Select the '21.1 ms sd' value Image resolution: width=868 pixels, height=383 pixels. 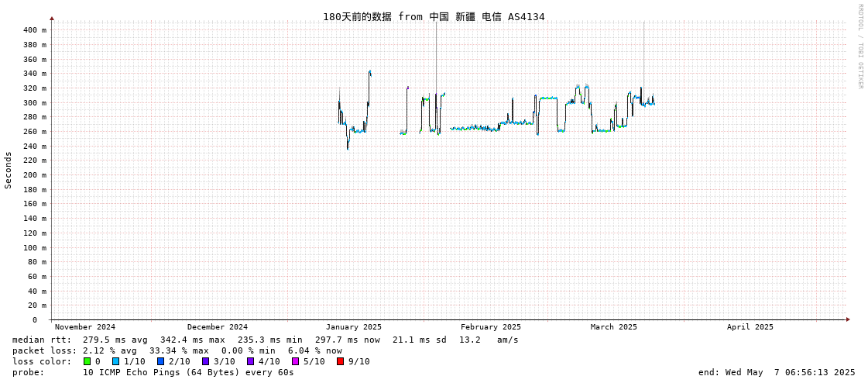tap(418, 340)
